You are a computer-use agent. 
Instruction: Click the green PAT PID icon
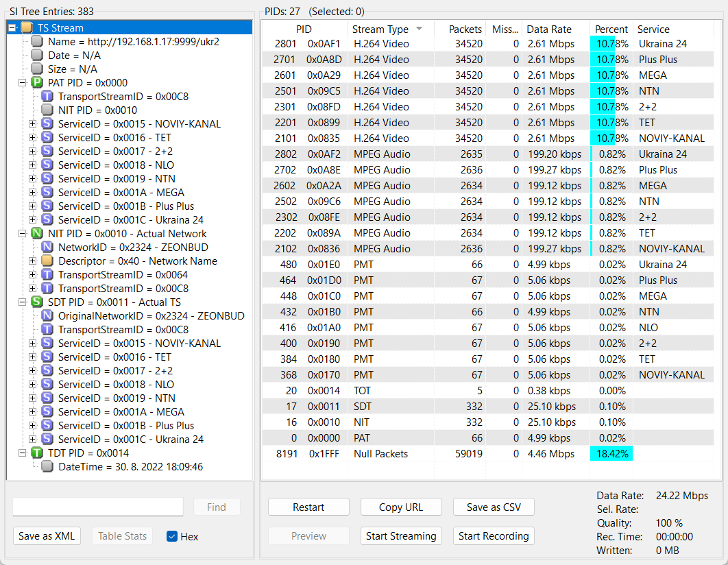[x=37, y=83]
